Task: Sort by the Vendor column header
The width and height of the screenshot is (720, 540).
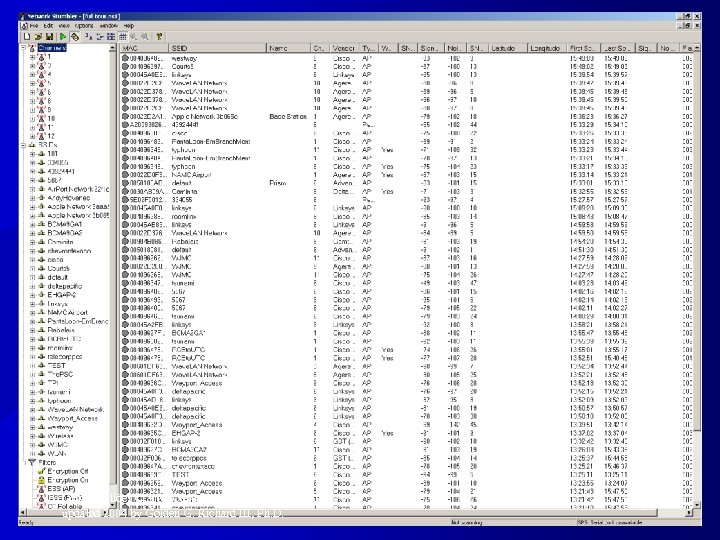Action: pos(344,48)
